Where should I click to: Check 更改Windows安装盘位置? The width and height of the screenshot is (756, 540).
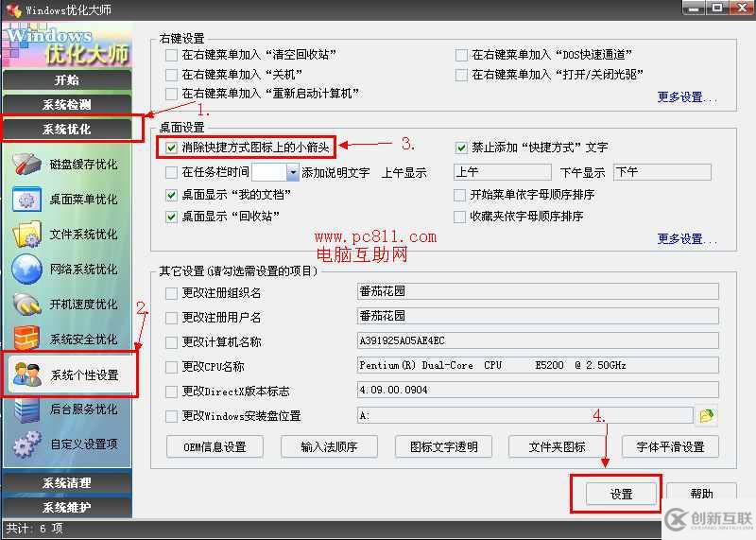pyautogui.click(x=171, y=416)
